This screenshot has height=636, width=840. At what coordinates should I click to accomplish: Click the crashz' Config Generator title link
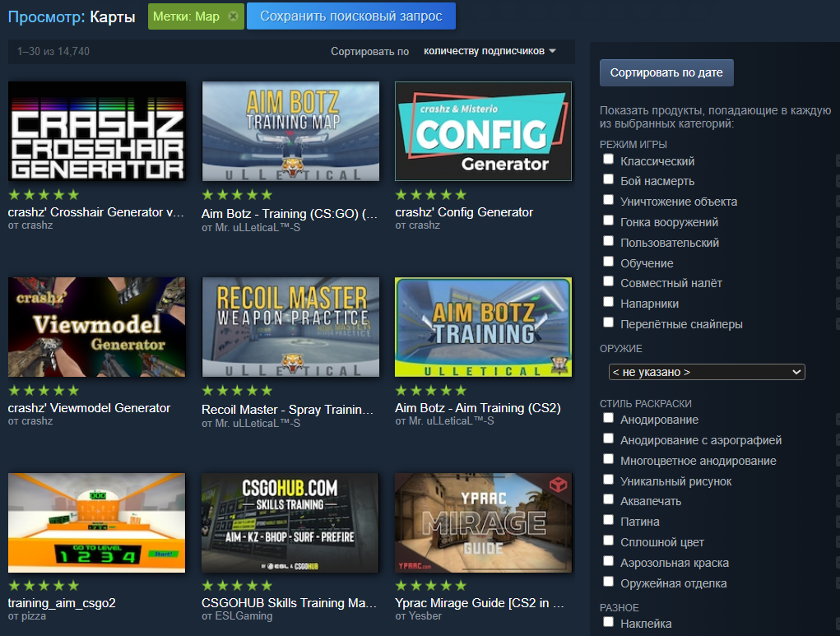click(464, 212)
